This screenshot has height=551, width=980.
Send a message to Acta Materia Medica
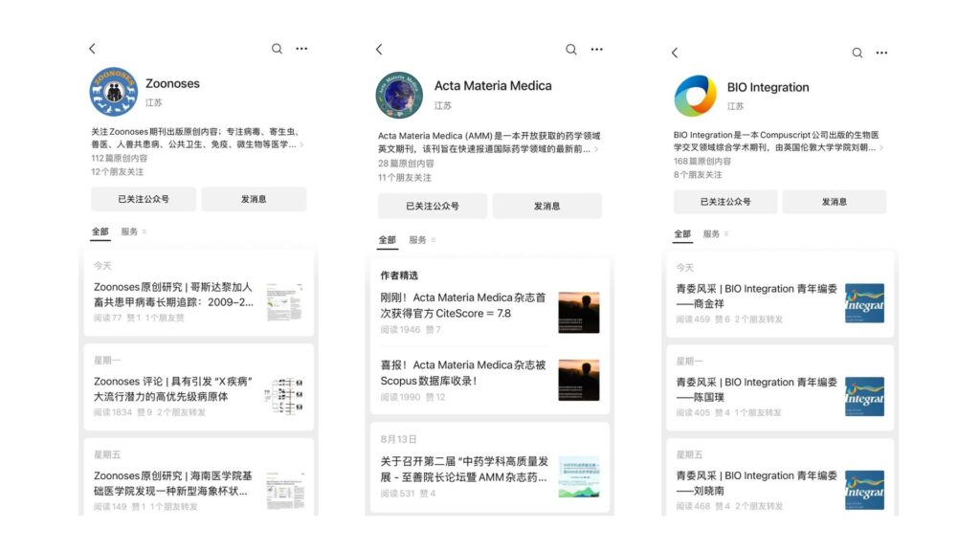546,207
